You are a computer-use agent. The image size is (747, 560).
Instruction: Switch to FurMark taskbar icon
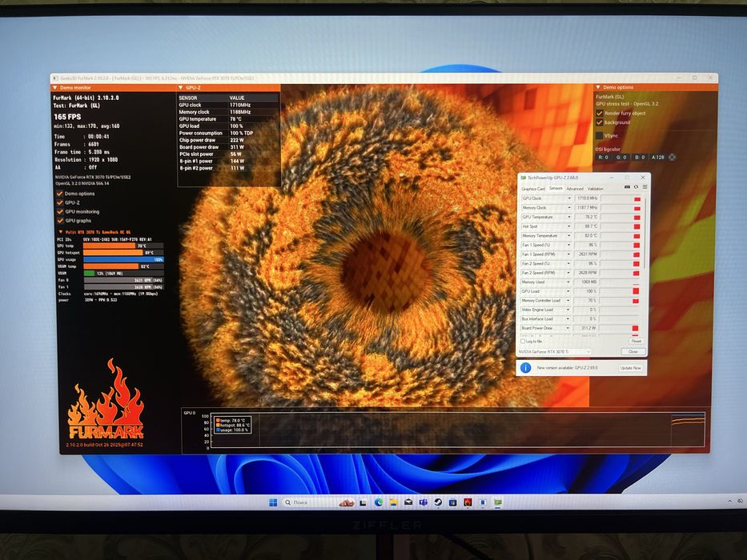click(x=468, y=502)
